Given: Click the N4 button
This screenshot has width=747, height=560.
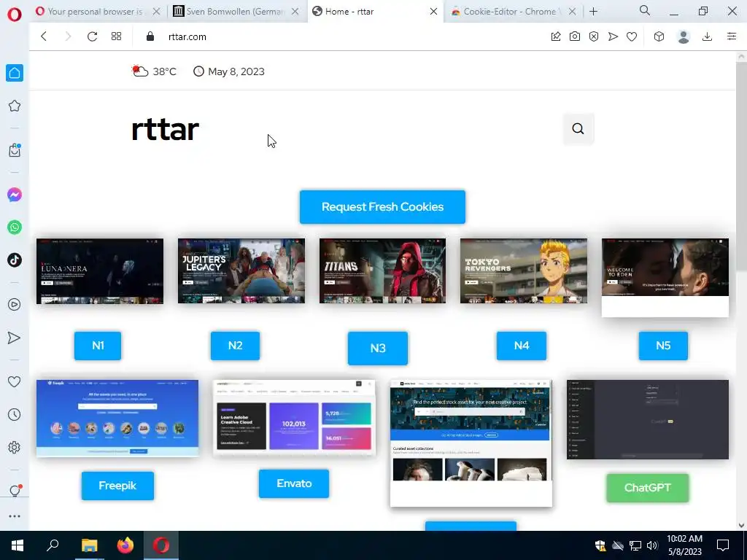Looking at the screenshot, I should [522, 345].
